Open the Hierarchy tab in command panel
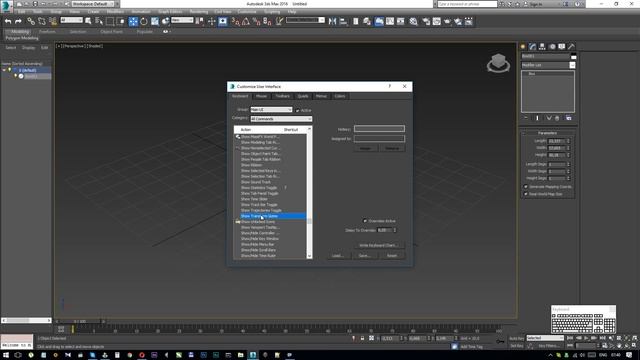640x360 pixels. (542, 47)
